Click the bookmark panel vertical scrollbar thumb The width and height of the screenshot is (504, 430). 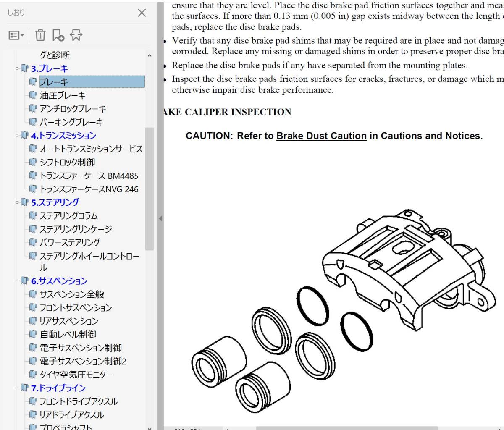click(x=150, y=189)
